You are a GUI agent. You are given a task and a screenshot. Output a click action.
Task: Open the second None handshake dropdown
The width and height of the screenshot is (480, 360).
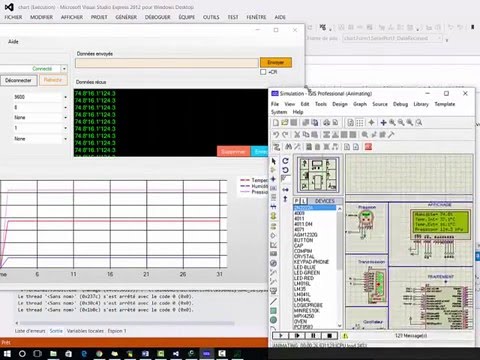65,139
